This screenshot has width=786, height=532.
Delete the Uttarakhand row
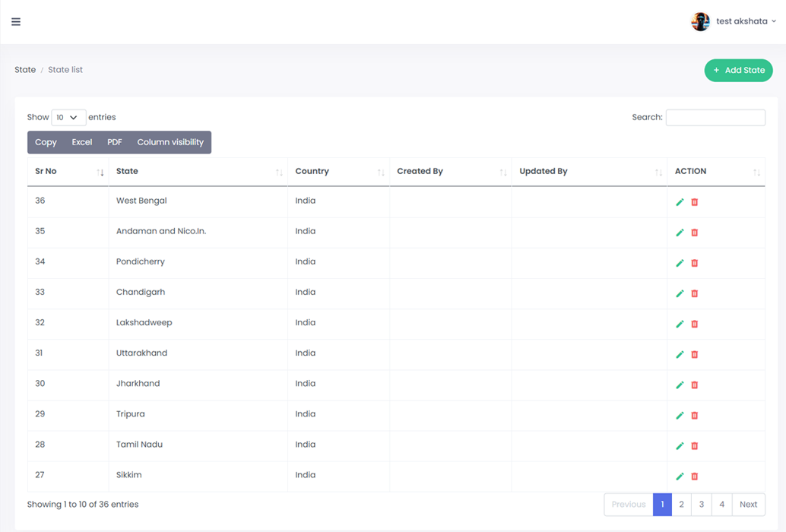[x=694, y=355]
